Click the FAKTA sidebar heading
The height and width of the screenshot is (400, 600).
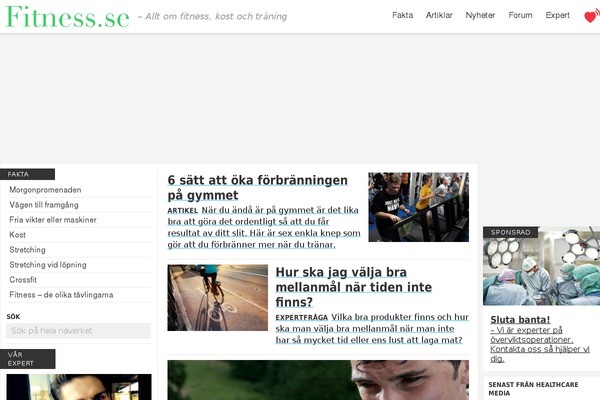[27, 174]
